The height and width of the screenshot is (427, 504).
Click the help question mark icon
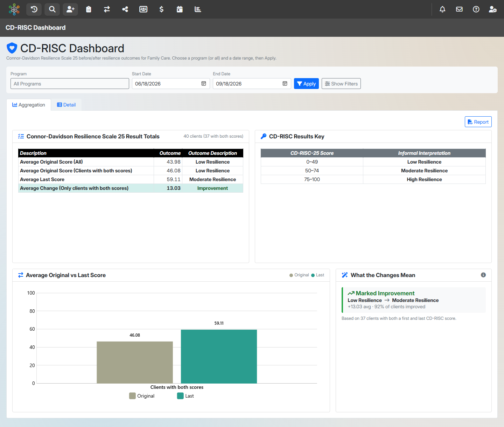coord(476,9)
